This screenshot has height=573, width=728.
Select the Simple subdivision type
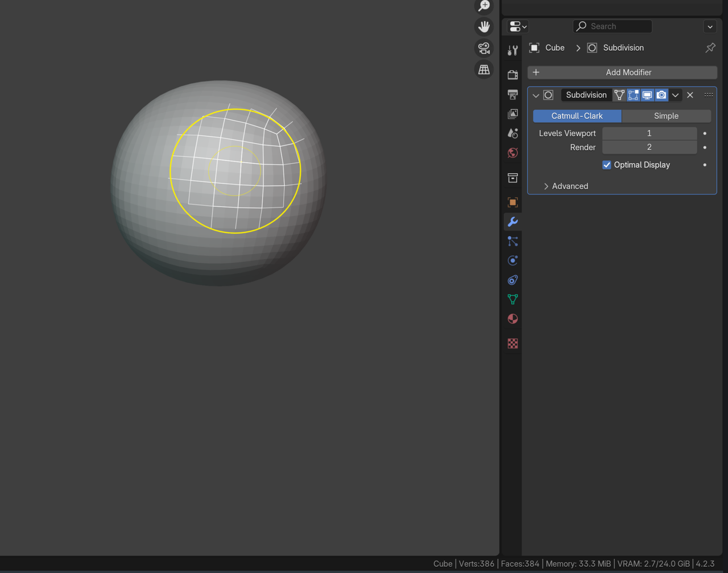click(666, 116)
